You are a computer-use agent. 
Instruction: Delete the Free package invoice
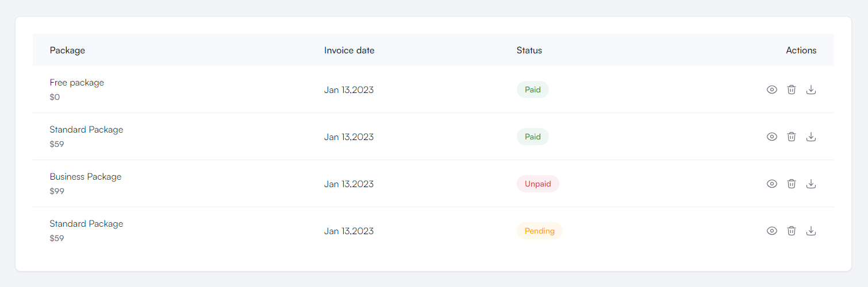coord(792,90)
